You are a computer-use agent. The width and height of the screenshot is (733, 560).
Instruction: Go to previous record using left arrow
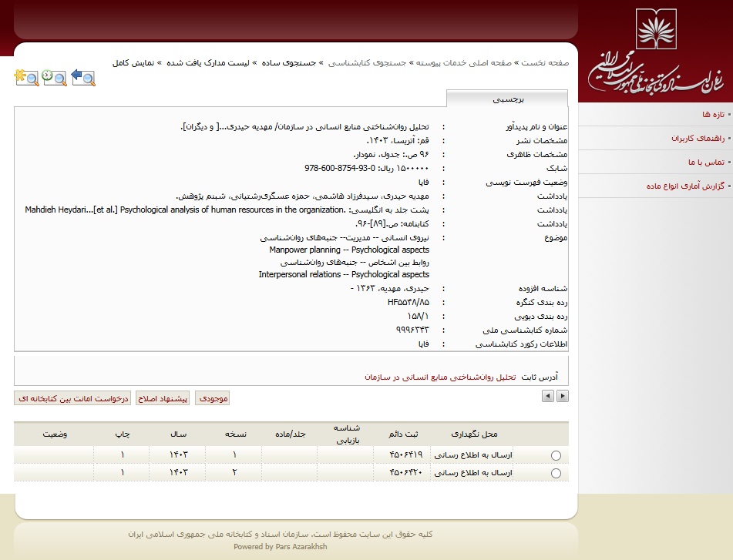tap(548, 396)
